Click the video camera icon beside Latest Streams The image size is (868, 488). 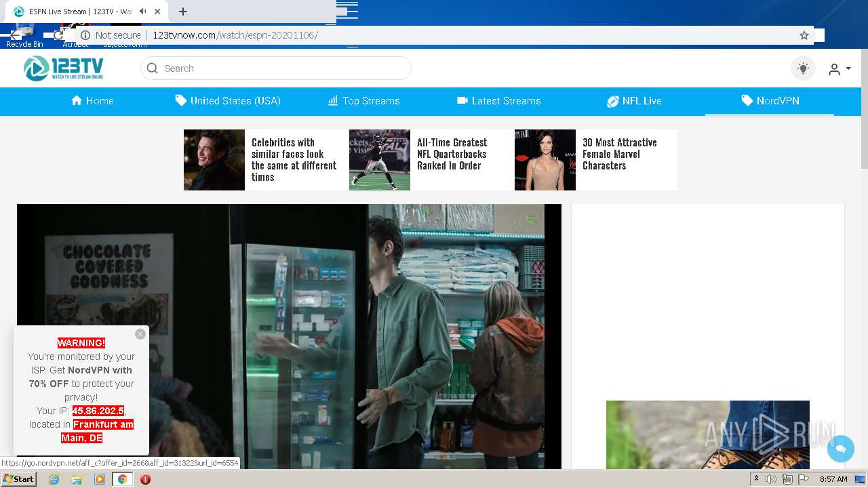[462, 100]
